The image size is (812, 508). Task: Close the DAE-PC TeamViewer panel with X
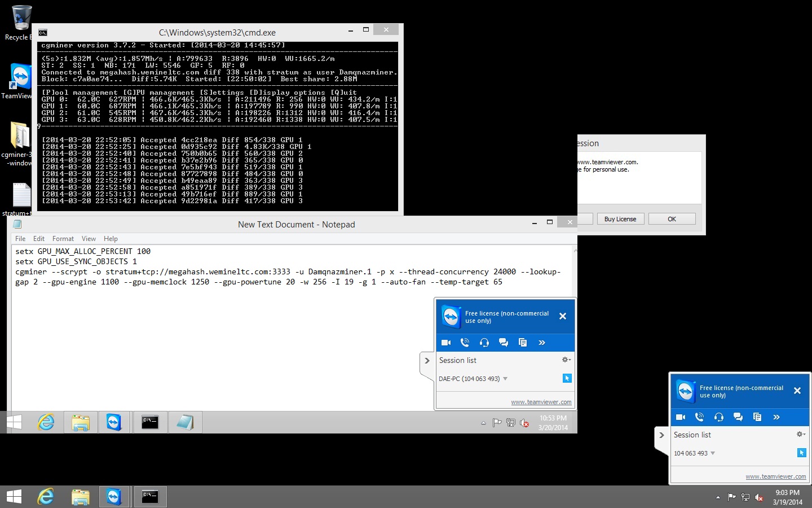(x=563, y=316)
